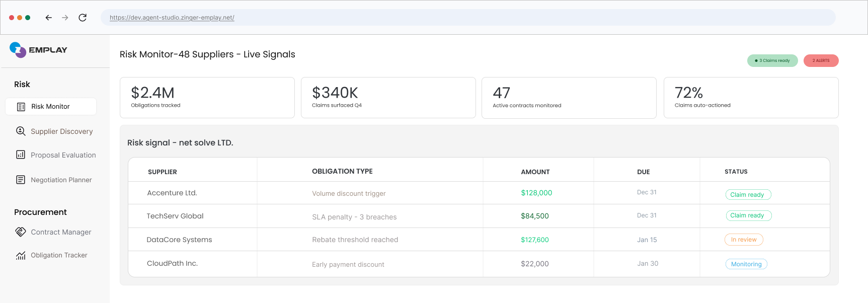Select Obligation Tracker in sidebar

click(59, 255)
